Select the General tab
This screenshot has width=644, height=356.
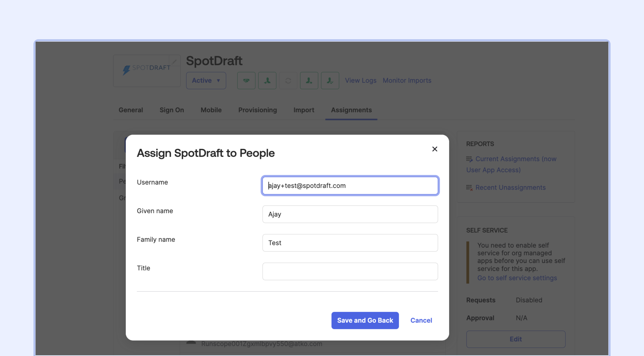pyautogui.click(x=131, y=110)
